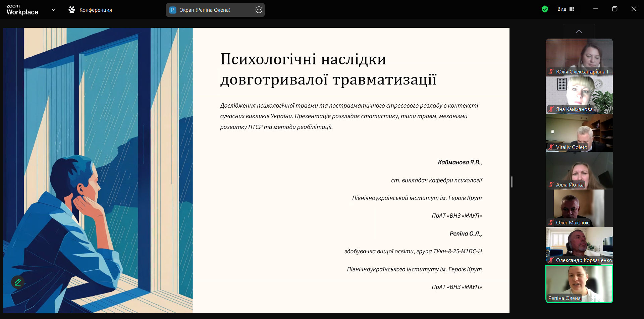
Task: Click the Zoom Workplace logo
Action: pyautogui.click(x=22, y=10)
